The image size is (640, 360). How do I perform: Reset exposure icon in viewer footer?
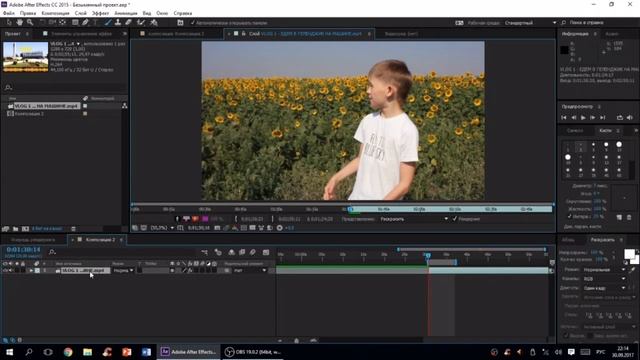[280, 228]
